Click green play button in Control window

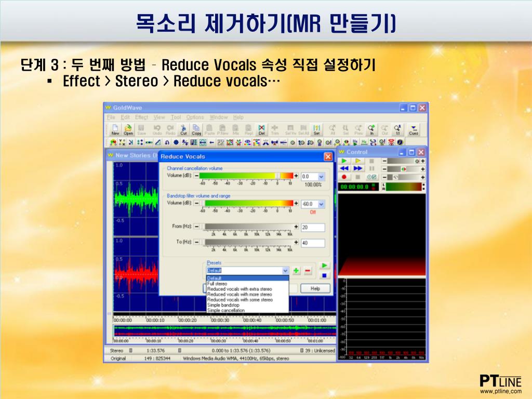pos(344,161)
